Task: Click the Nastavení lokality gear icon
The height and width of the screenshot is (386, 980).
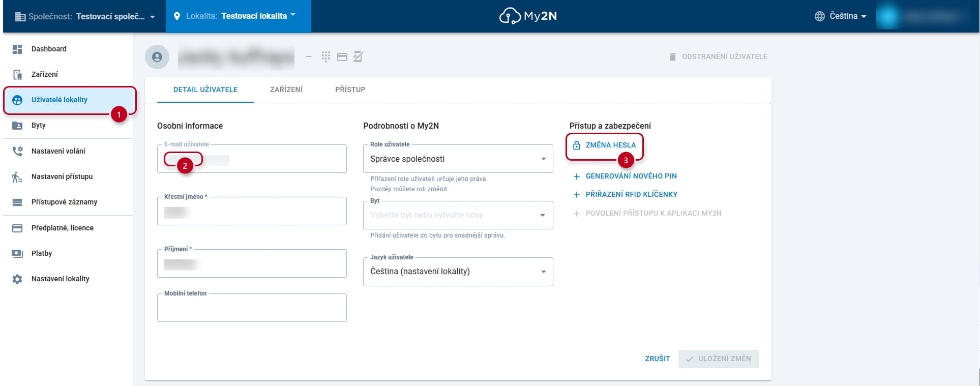Action: (17, 279)
